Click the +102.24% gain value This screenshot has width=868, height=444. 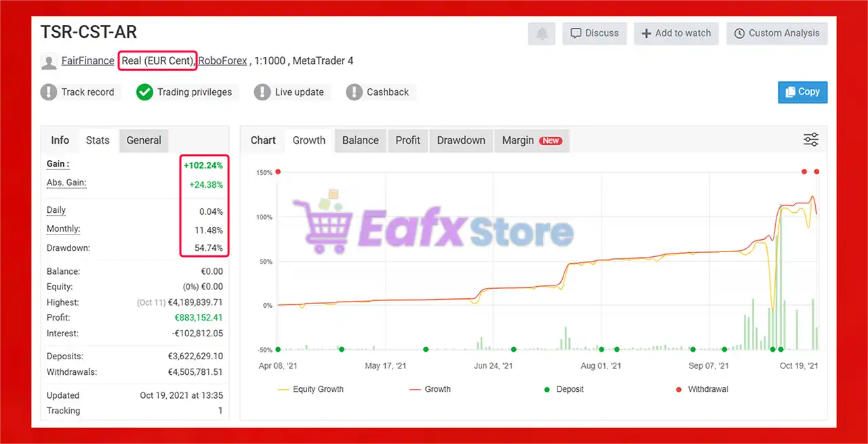coord(203,165)
